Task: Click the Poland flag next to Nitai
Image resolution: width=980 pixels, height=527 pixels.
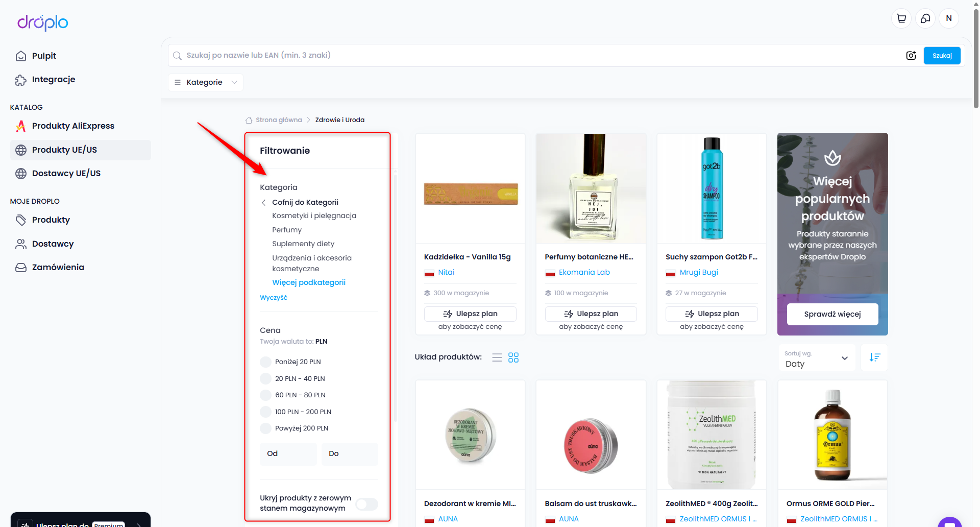Action: (x=429, y=273)
